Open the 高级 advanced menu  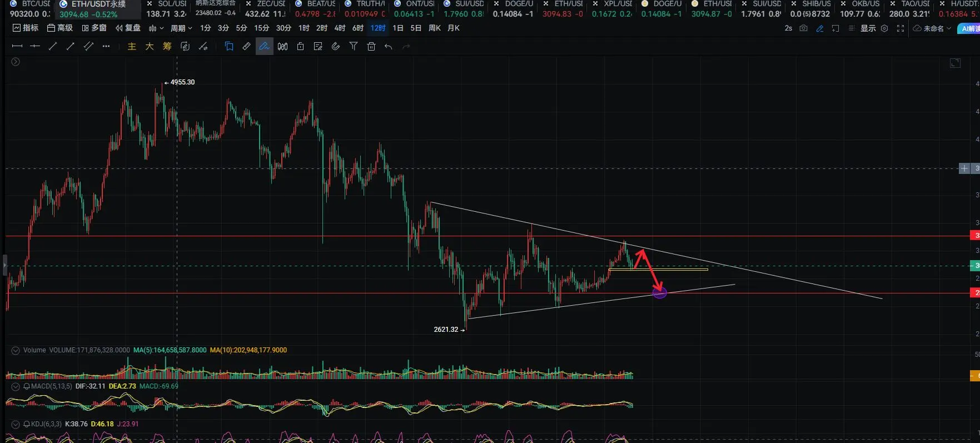[60, 28]
